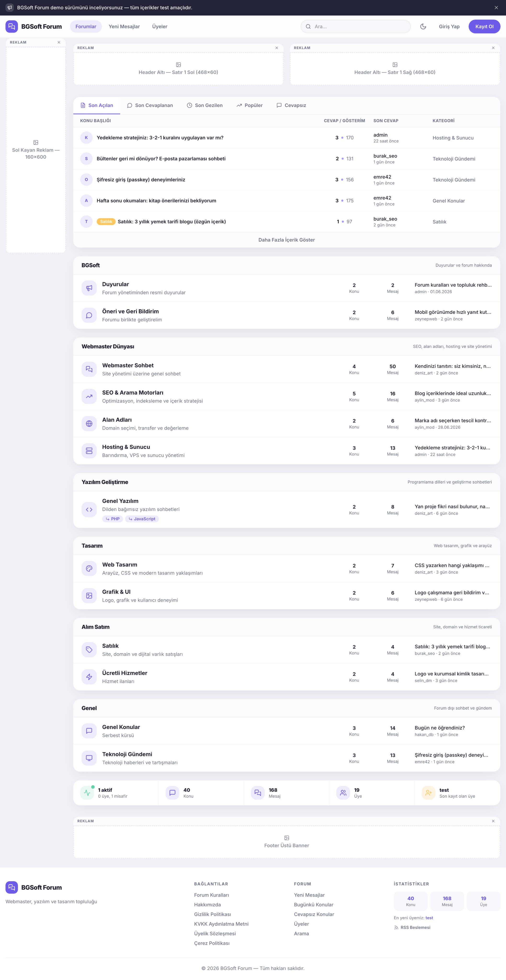This screenshot has width=506, height=980.
Task: Click the Genel Yazılım code brackets icon
Action: click(89, 509)
